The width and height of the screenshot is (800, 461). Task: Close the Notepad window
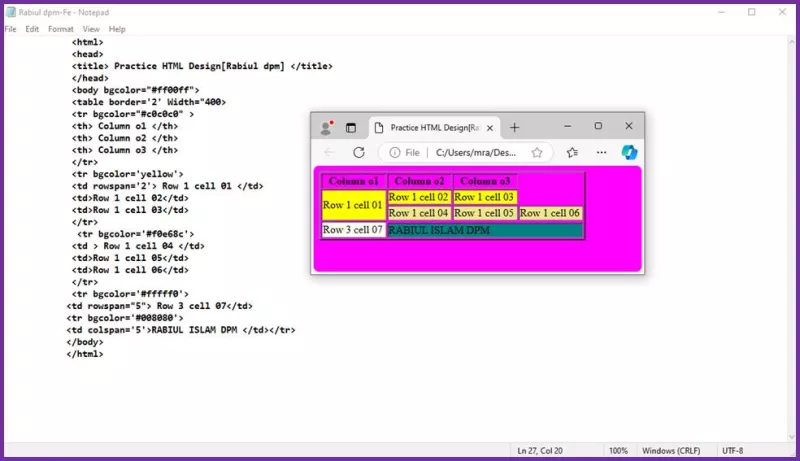pyautogui.click(x=782, y=12)
